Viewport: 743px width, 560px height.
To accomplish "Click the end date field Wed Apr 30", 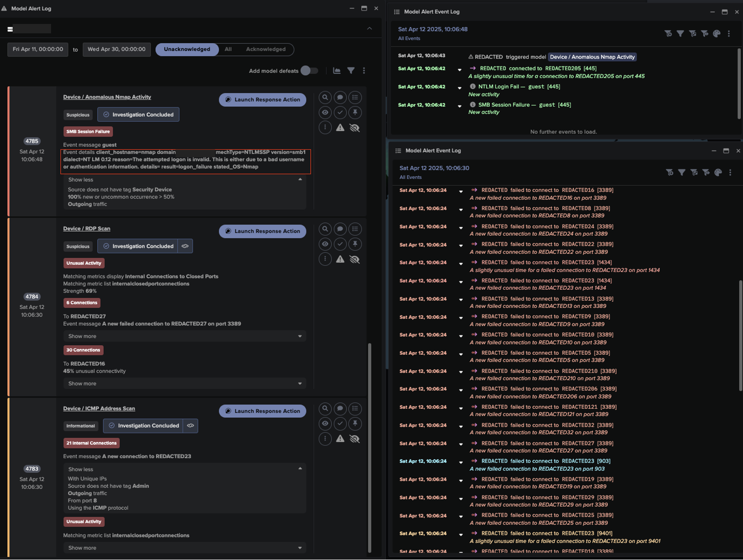I will pyautogui.click(x=116, y=49).
